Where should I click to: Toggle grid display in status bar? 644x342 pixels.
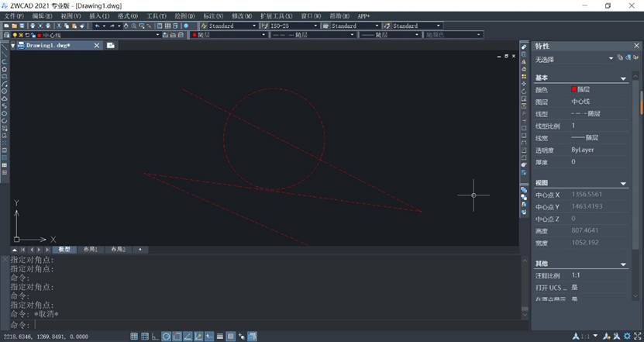click(x=145, y=337)
